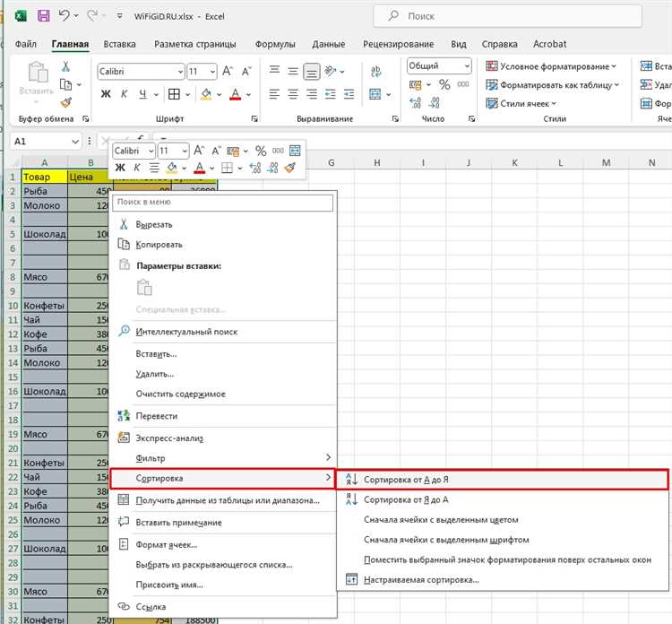The height and width of the screenshot is (624, 672).
Task: Switch to Разметка страницы tab
Action: pyautogui.click(x=195, y=44)
